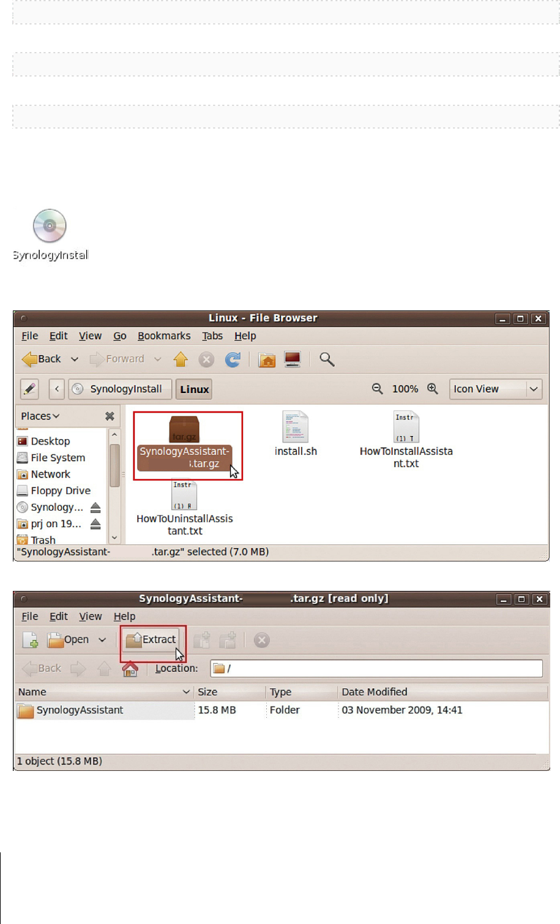Toggle the location edit pencil button
The width and height of the screenshot is (560, 924).
[x=29, y=389]
